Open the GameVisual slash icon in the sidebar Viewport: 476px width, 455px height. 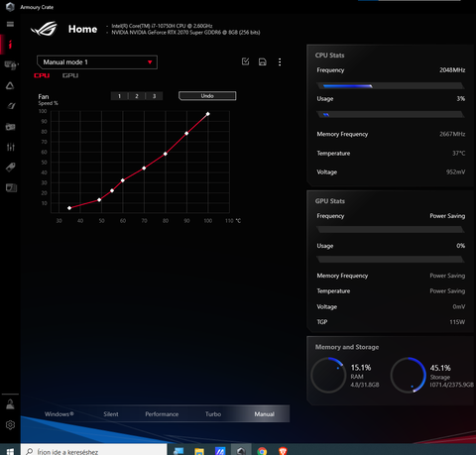pyautogui.click(x=11, y=106)
